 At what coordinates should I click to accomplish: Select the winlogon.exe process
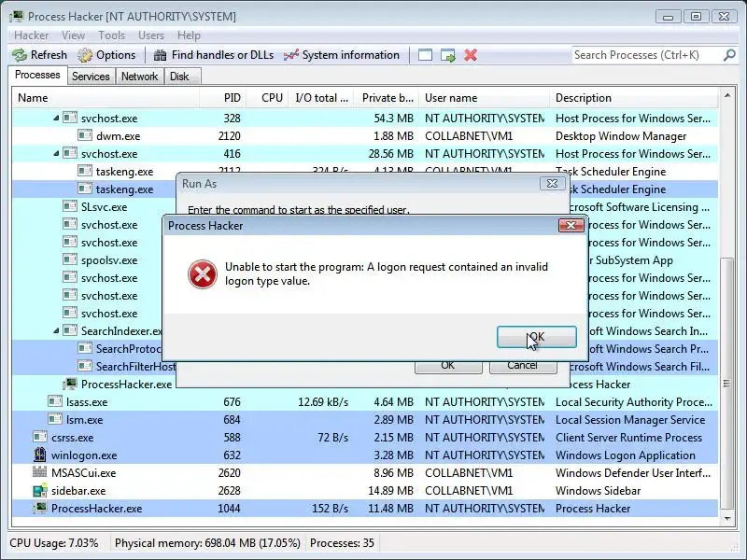click(x=365, y=455)
